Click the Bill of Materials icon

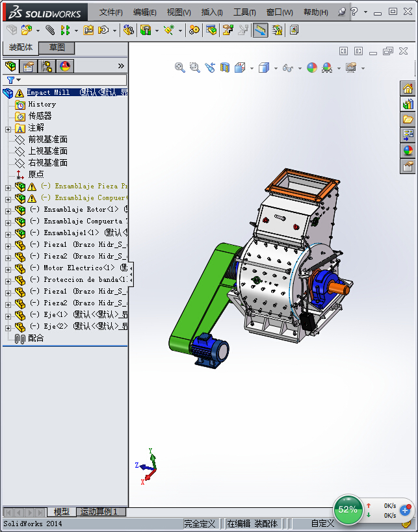pos(211,30)
